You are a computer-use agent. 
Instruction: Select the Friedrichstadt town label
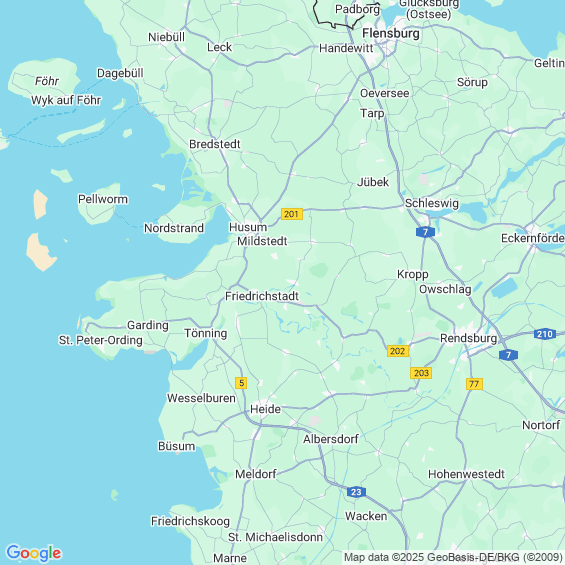262,296
